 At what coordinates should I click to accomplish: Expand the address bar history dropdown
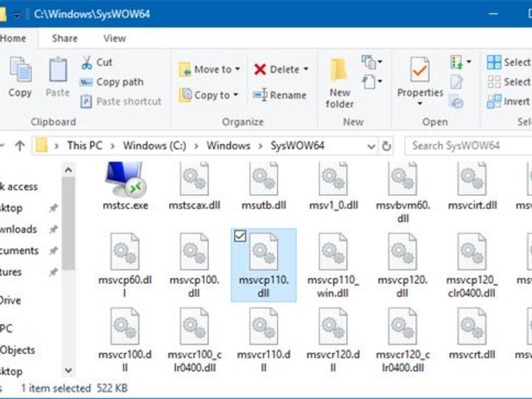click(x=372, y=146)
